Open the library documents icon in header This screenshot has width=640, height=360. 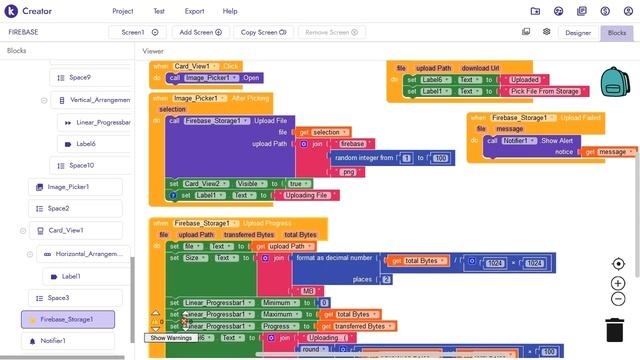582,11
